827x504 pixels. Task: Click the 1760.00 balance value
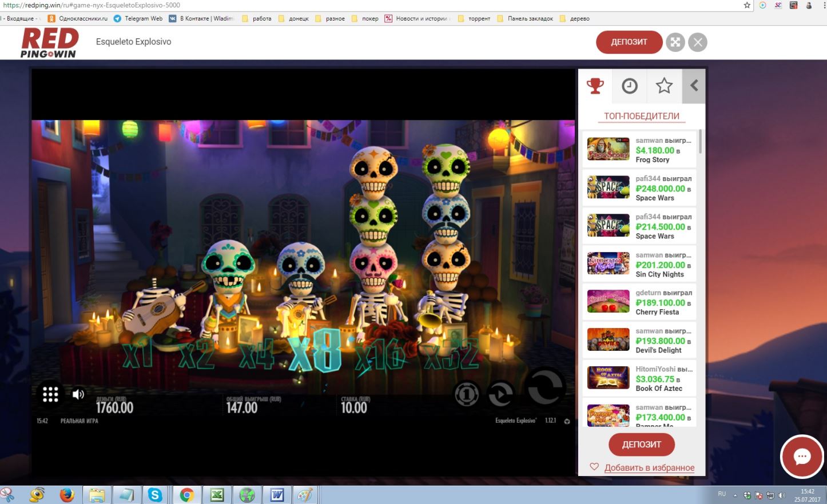coord(114,407)
